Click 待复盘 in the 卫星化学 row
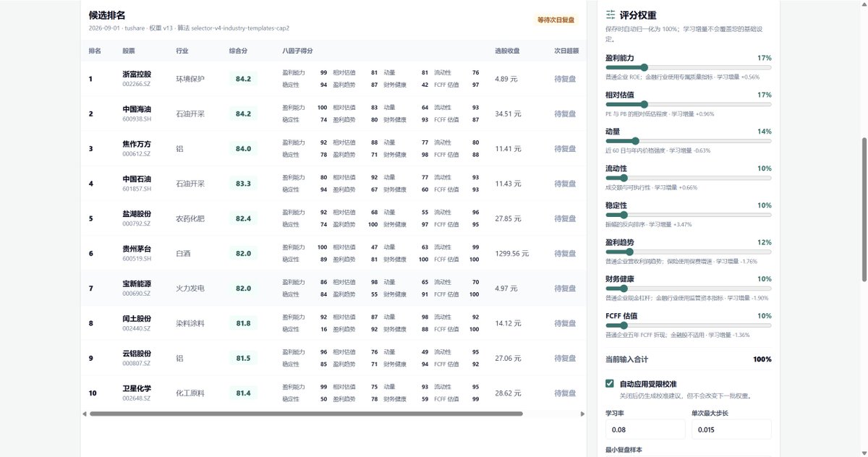Image resolution: width=868 pixels, height=457 pixels. [x=565, y=393]
